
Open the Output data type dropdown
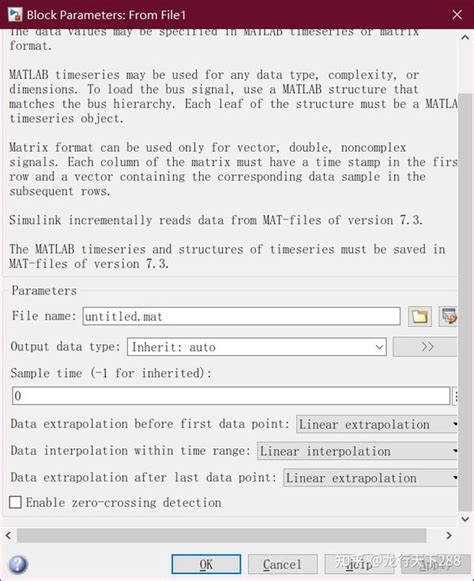tap(257, 347)
